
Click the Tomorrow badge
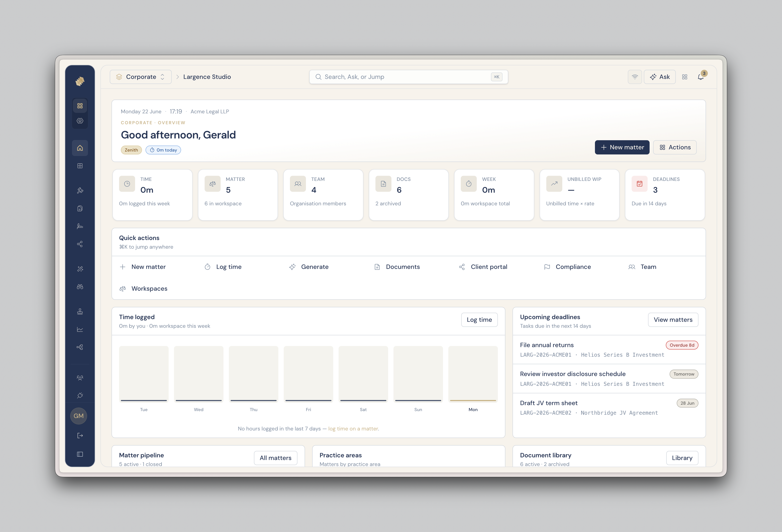click(684, 374)
